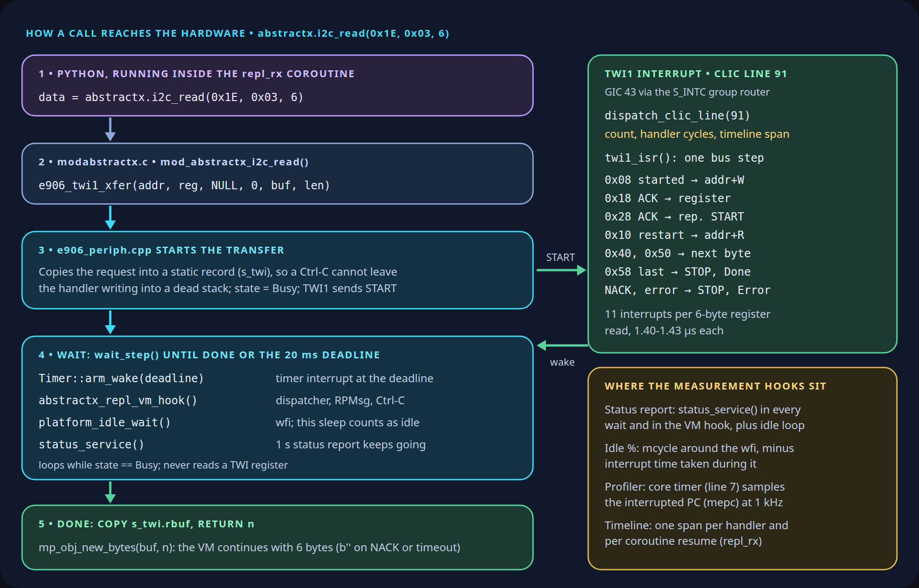Select the '0x40, 0x50 → next byte' row

click(678, 254)
